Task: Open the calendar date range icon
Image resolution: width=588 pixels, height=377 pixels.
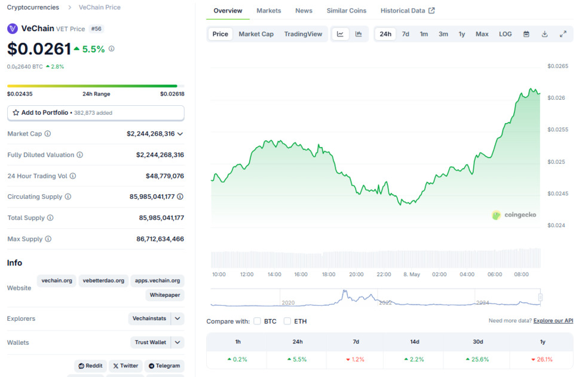Action: 526,34
